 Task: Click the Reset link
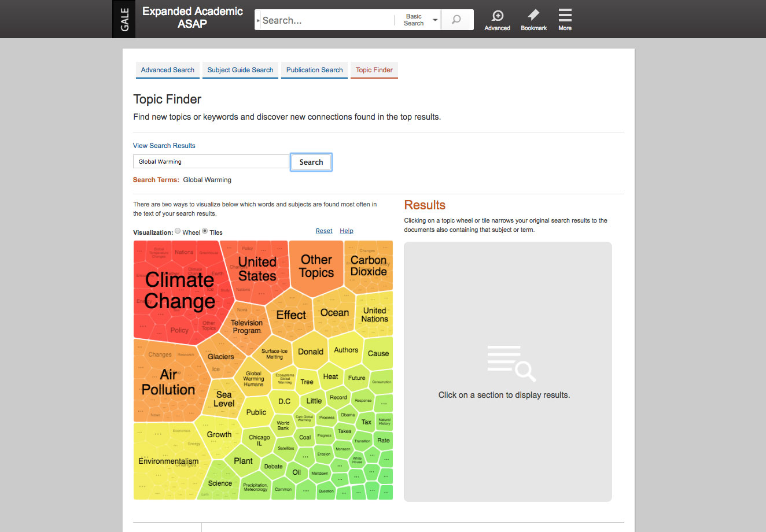pyautogui.click(x=324, y=231)
